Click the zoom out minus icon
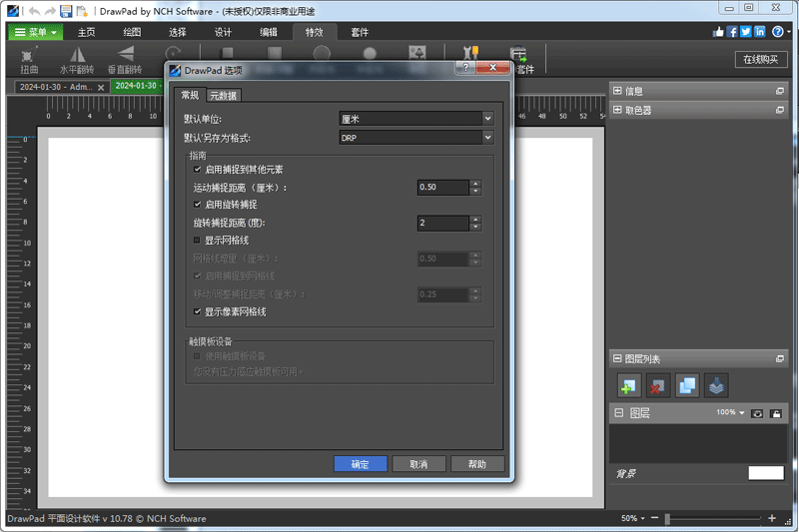Image resolution: width=799 pixels, height=532 pixels. click(x=655, y=518)
